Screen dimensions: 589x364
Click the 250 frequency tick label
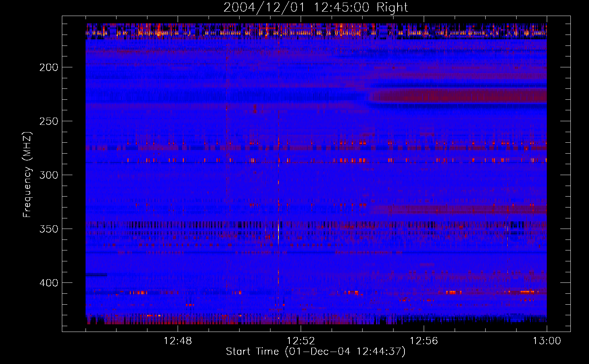pos(49,121)
